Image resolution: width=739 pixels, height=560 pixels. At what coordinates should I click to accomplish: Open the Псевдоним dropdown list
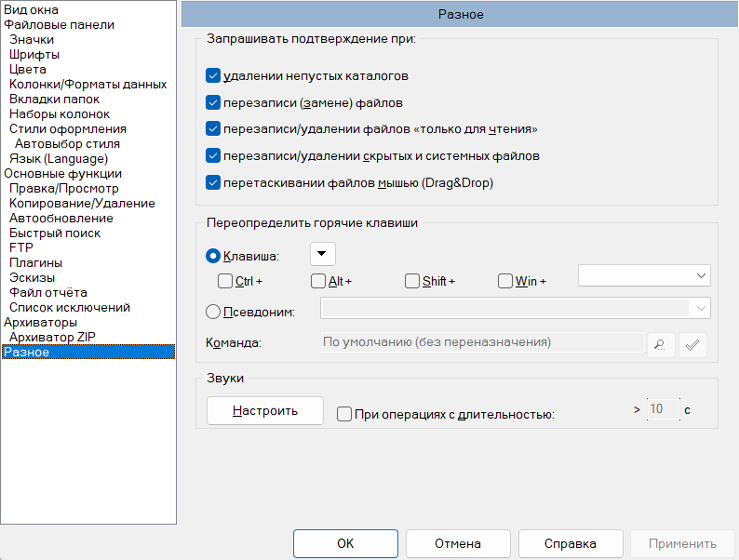pos(515,308)
